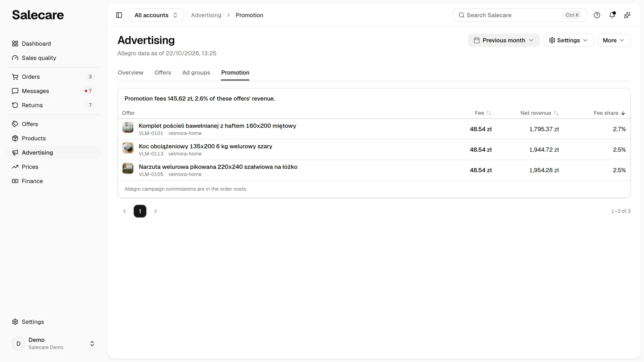Expand the Settings dropdown in header

(569, 40)
